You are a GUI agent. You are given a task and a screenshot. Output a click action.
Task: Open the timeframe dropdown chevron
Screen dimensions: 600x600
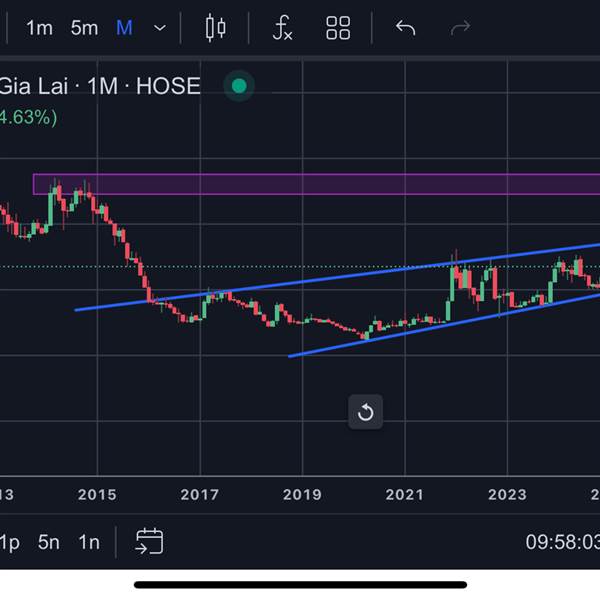pos(160,28)
